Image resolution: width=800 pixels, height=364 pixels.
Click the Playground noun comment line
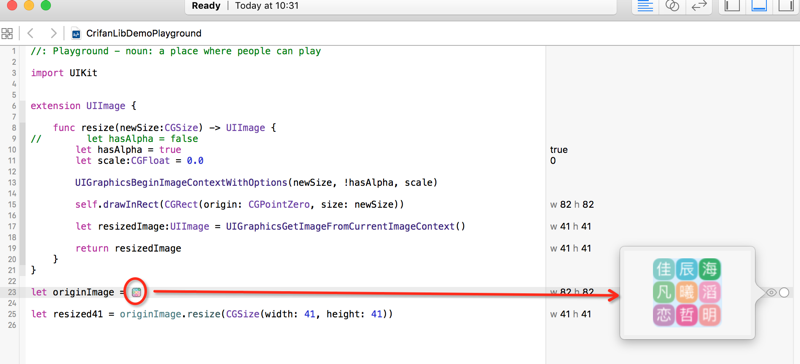pyautogui.click(x=176, y=51)
